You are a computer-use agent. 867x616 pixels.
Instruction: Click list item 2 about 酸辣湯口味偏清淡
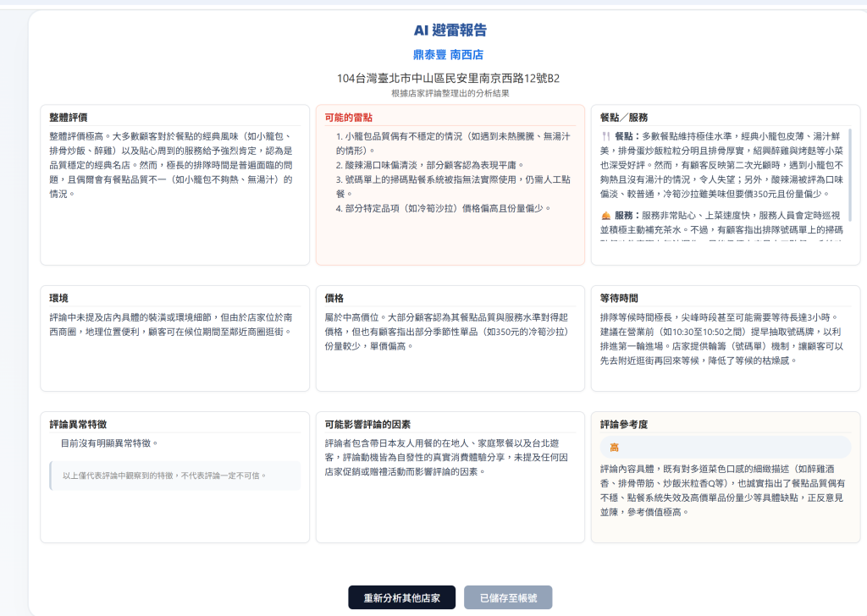coord(429,165)
